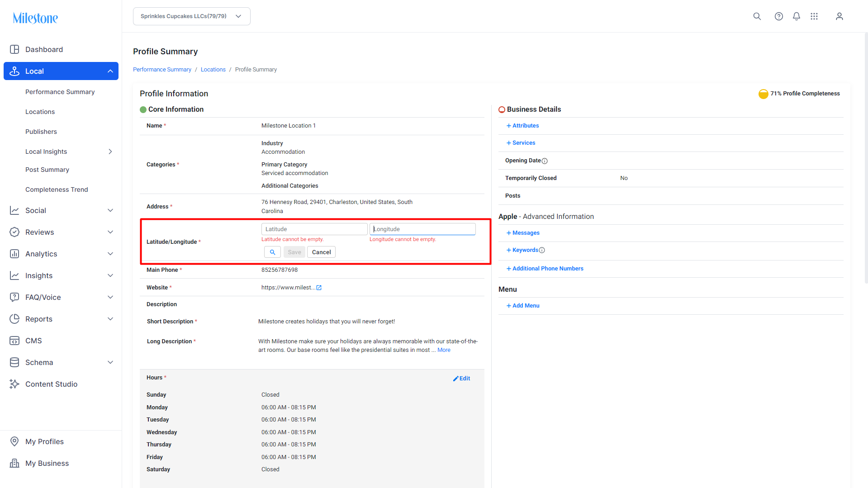The height and width of the screenshot is (488, 868).
Task: Click the My Business building icon
Action: click(x=14, y=463)
